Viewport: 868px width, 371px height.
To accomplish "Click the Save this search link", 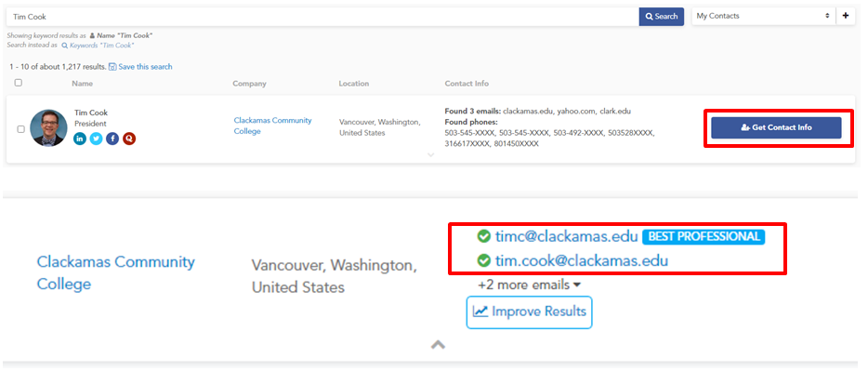I will click(x=140, y=66).
